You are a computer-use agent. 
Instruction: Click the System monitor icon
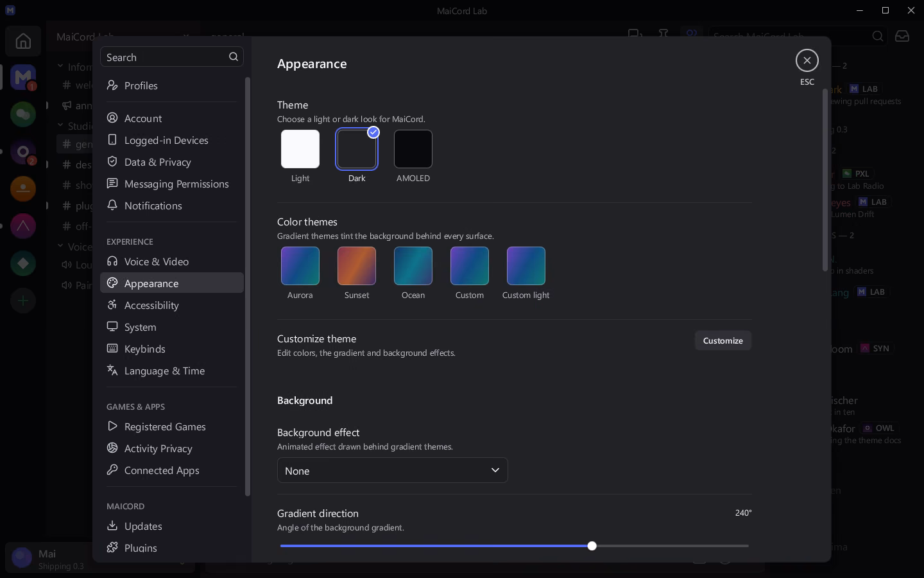(112, 327)
